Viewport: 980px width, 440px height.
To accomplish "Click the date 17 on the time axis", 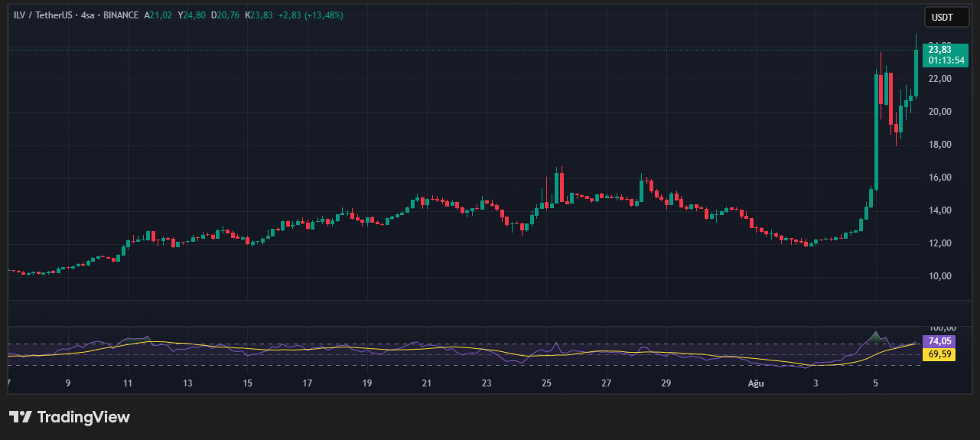I will [x=307, y=383].
